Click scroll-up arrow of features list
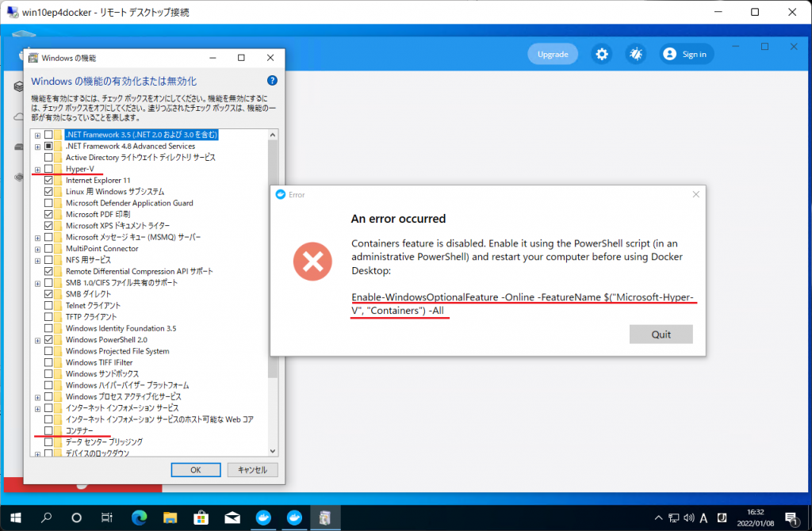Viewport: 812px width, 531px height. coord(273,135)
